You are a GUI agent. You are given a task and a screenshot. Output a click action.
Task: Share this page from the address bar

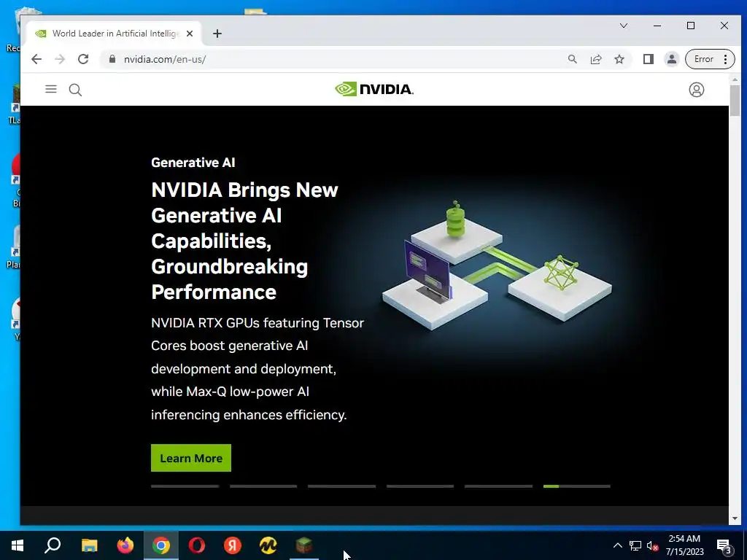tap(595, 59)
